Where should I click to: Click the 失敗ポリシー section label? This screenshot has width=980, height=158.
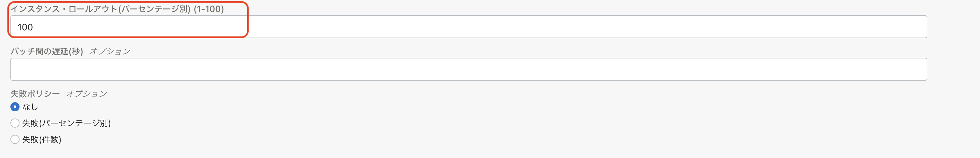pyautogui.click(x=35, y=93)
